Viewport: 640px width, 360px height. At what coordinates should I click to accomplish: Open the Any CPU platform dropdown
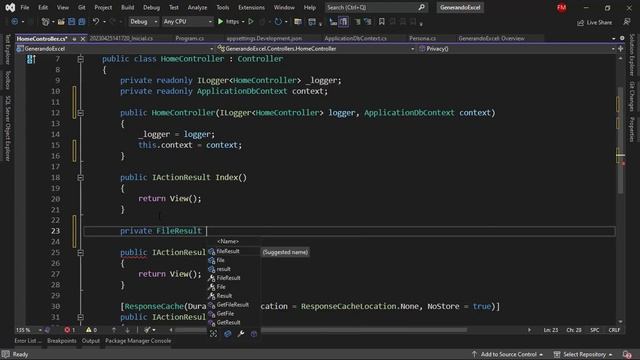coord(187,22)
